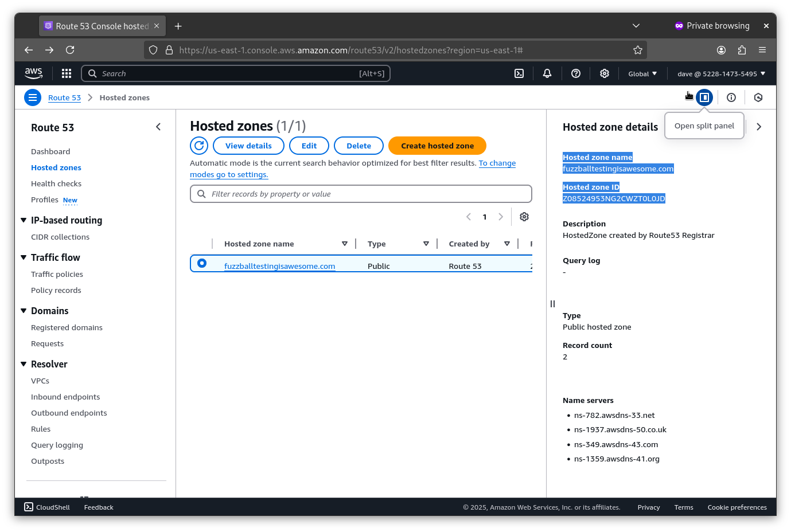Screen dimensions: 791x532
Task: Select the fuzzballtestingisawesome.com radio button
Action: point(202,263)
